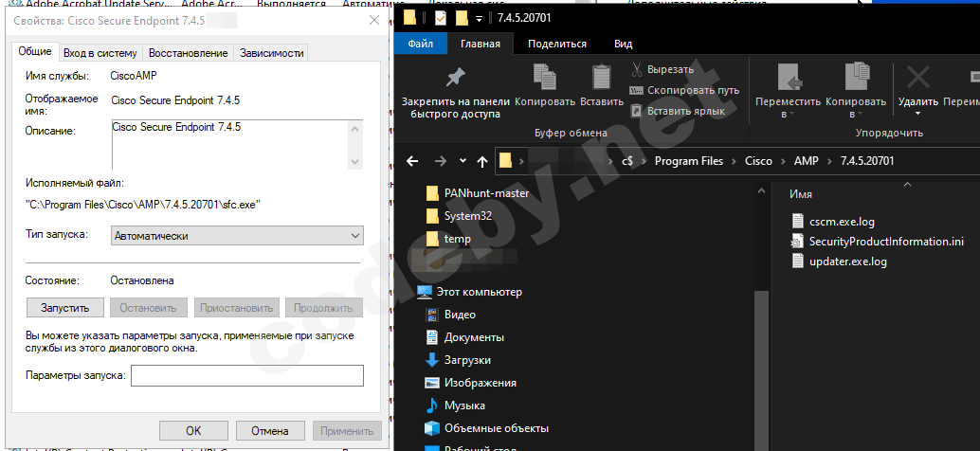Click the Остановить service button
The image size is (980, 451).
point(148,308)
